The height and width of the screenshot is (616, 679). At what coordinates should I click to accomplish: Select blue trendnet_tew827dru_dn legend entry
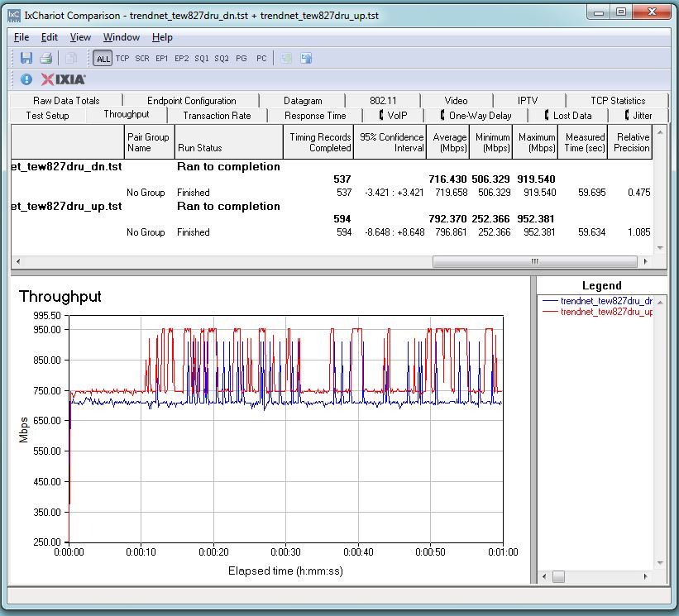point(598,301)
